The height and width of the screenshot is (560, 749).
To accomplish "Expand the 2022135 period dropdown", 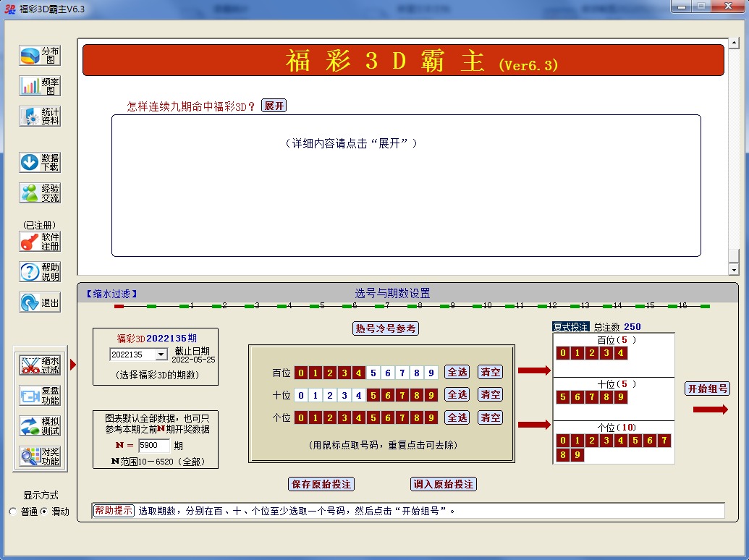I will pos(161,355).
